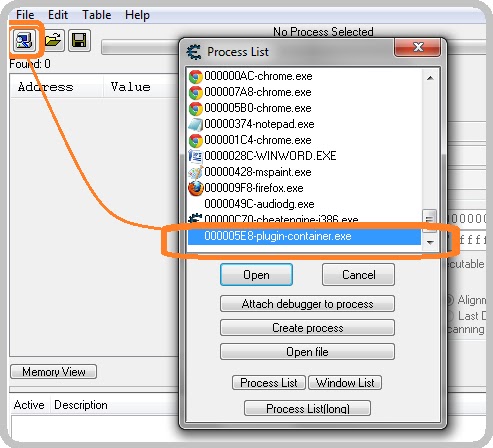Click the firefox.exe Firefox icon
Image resolution: width=493 pixels, height=448 pixels.
[196, 188]
